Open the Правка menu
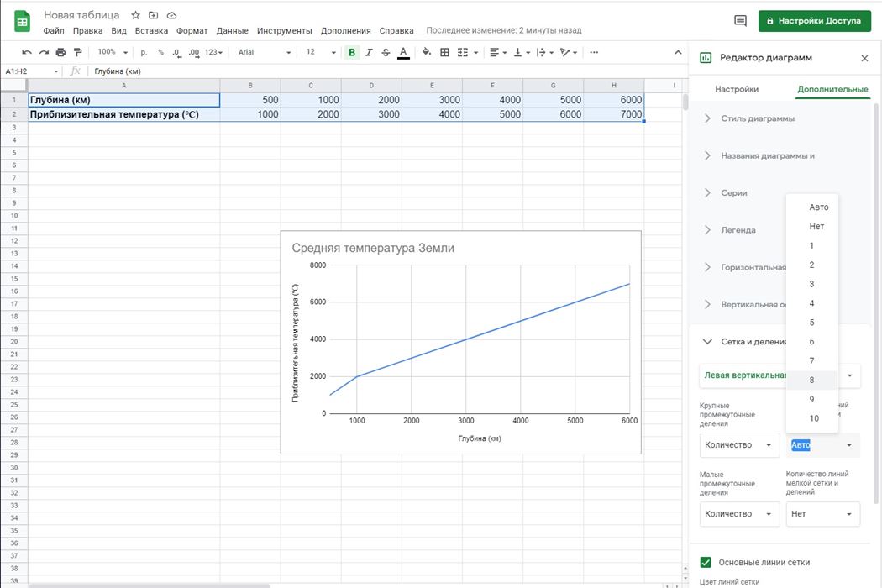Viewport: 882px width, 588px height. [87, 31]
